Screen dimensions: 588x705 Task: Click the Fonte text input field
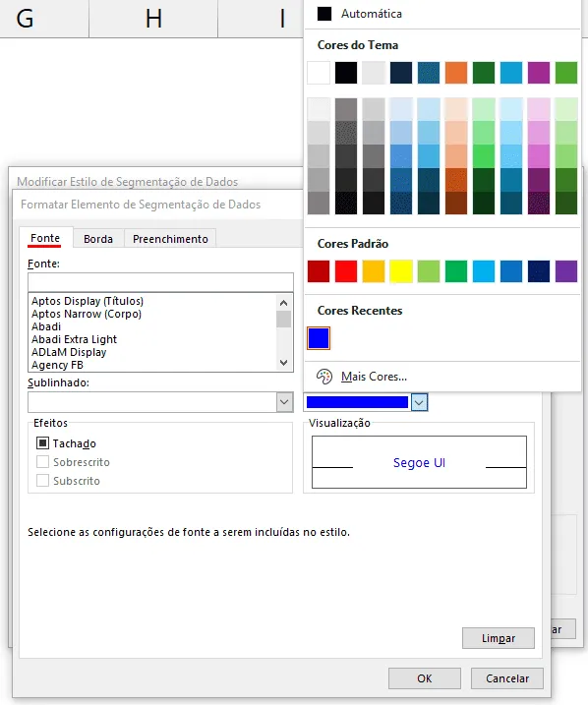tap(160, 282)
